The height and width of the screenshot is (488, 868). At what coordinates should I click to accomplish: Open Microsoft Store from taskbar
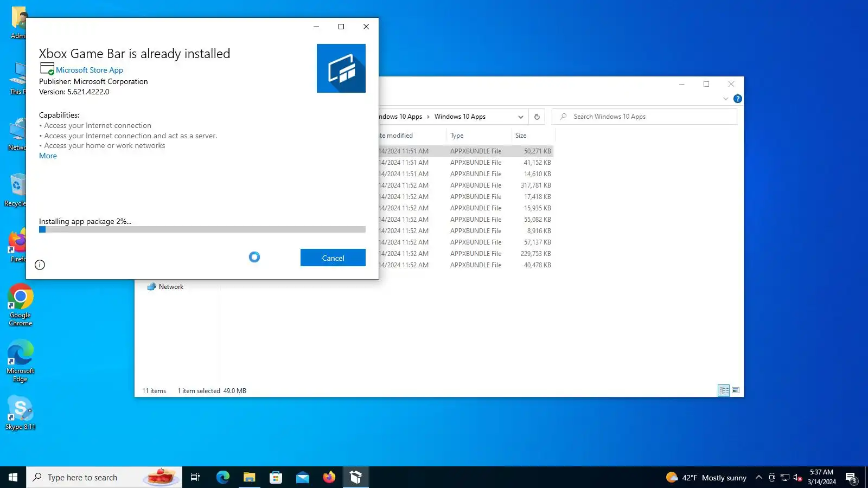276,477
